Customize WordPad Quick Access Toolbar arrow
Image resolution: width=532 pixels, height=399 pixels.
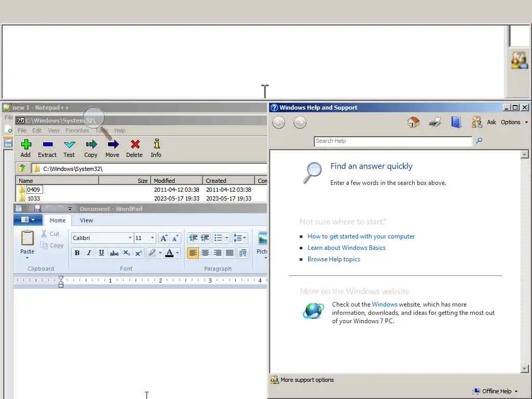(x=70, y=209)
